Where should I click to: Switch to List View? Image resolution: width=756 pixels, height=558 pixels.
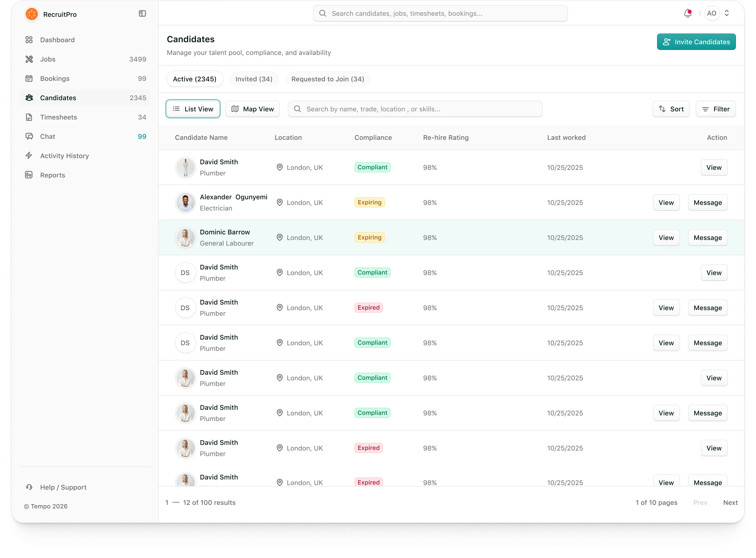click(193, 109)
